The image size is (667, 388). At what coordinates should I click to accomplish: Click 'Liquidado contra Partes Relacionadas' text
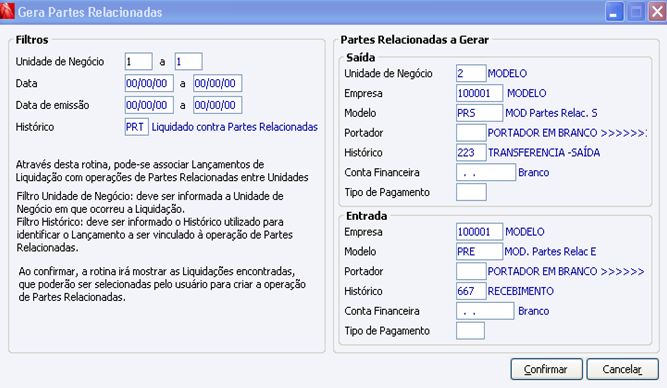pos(235,127)
